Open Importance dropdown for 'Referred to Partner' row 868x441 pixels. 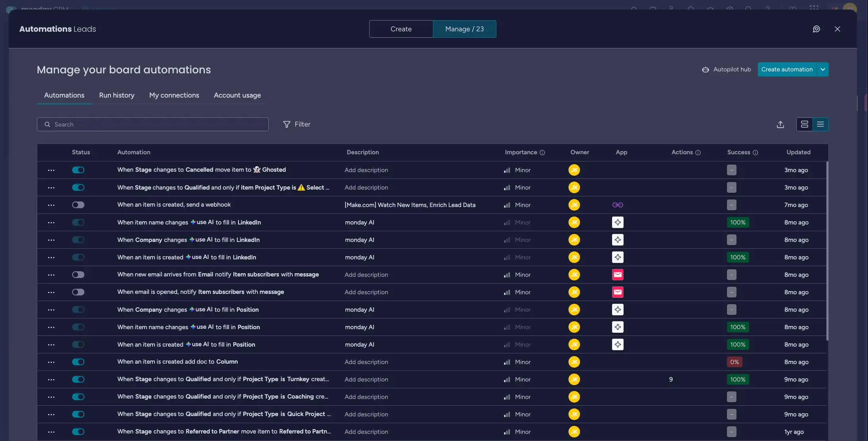point(517,432)
